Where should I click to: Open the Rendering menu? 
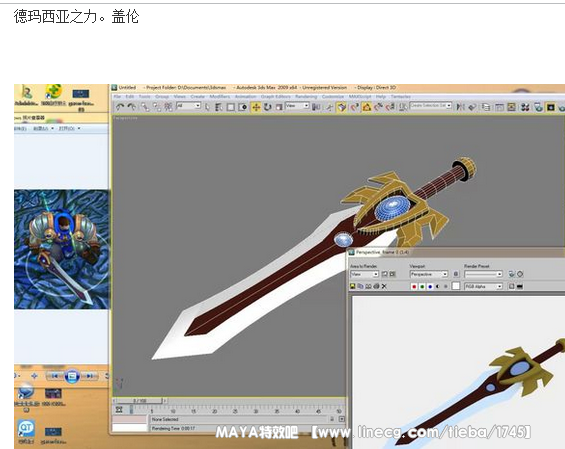(x=306, y=97)
